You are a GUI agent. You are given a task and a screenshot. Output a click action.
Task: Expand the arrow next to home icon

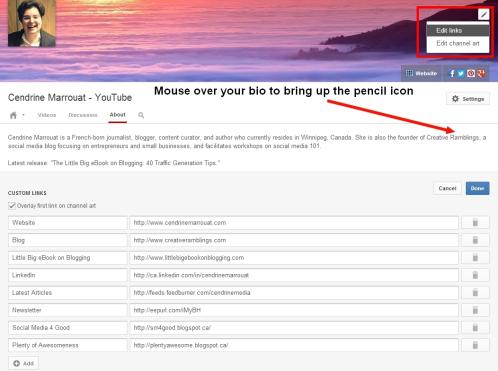(23, 115)
